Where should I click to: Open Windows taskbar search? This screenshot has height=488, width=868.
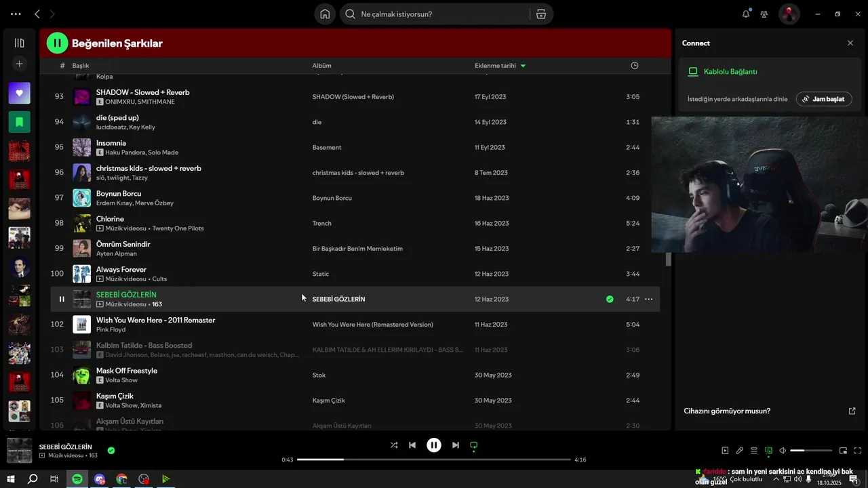33,479
